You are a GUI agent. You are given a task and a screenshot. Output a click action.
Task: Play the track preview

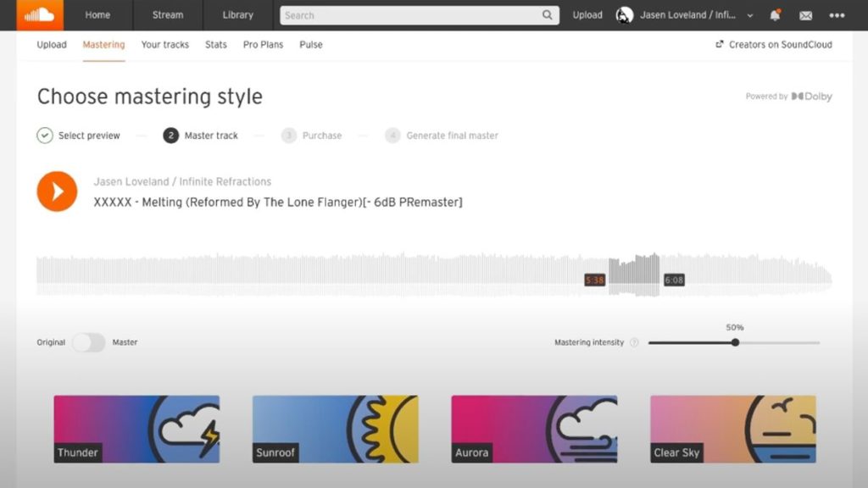pos(56,191)
